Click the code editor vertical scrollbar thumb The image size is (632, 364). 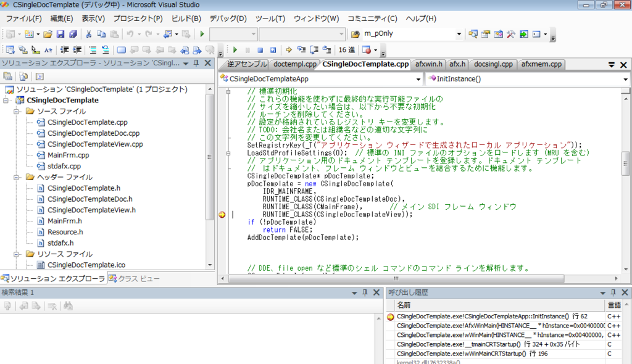pyautogui.click(x=625, y=163)
